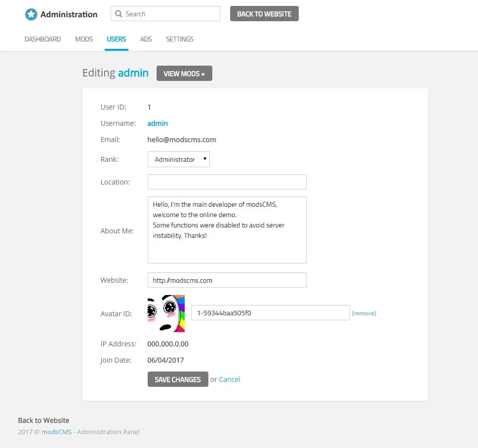
Task: Click the "Rank:" label
Action: coord(109,159)
